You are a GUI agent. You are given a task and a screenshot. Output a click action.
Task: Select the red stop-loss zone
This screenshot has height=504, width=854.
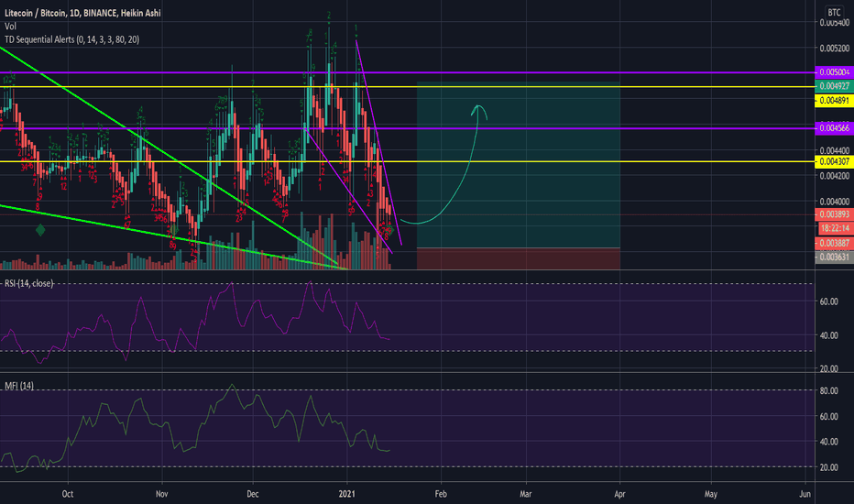pyautogui.click(x=519, y=258)
